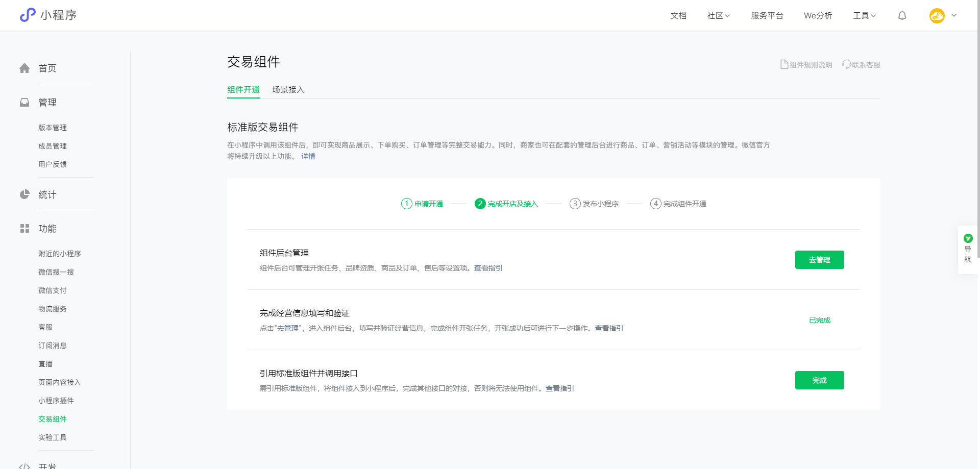This screenshot has width=980, height=469.
Task: Open 小程序插件 in sidebar
Action: pyautogui.click(x=56, y=401)
